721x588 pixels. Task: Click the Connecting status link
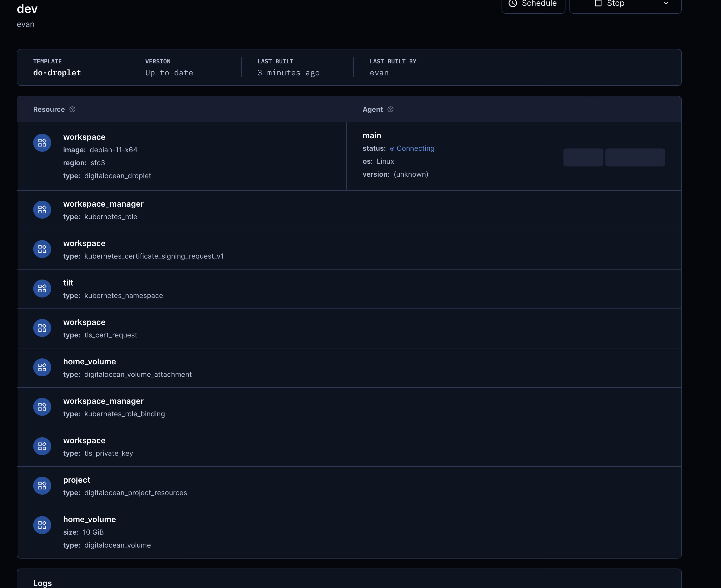(x=415, y=148)
